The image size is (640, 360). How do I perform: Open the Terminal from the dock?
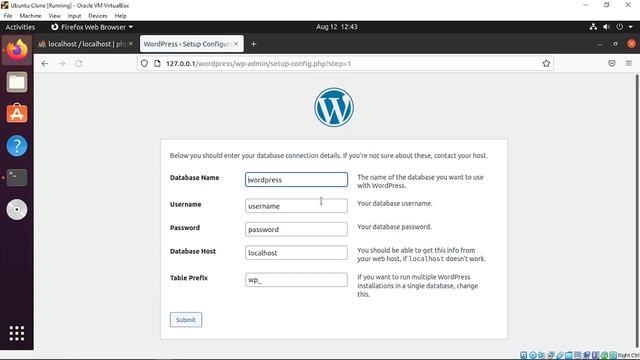tap(17, 178)
